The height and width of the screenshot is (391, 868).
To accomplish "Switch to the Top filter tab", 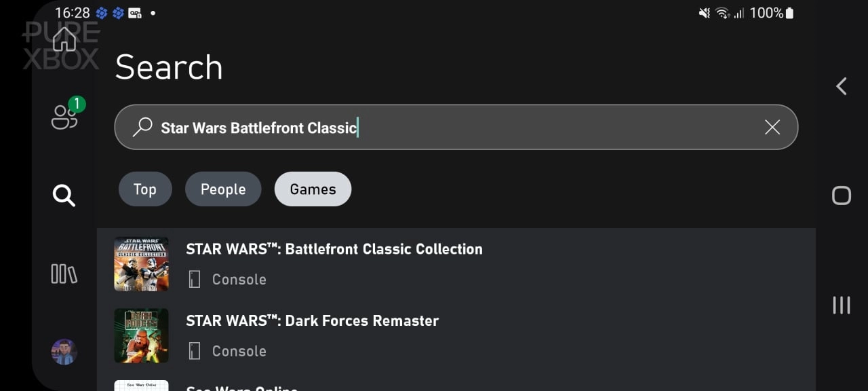I will (144, 189).
